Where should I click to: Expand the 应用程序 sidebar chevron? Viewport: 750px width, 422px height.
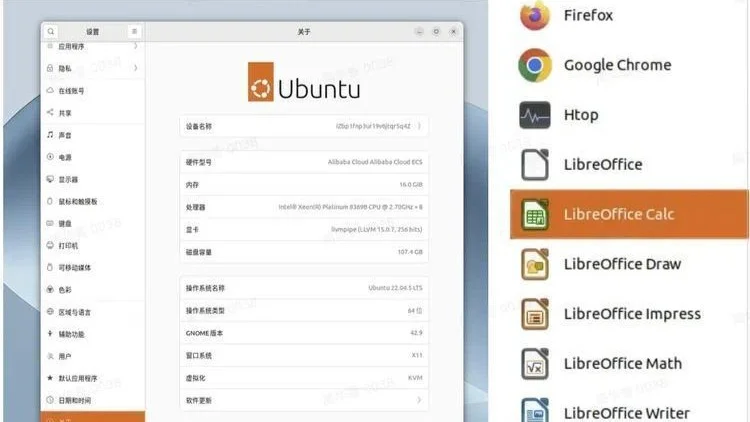pos(136,46)
